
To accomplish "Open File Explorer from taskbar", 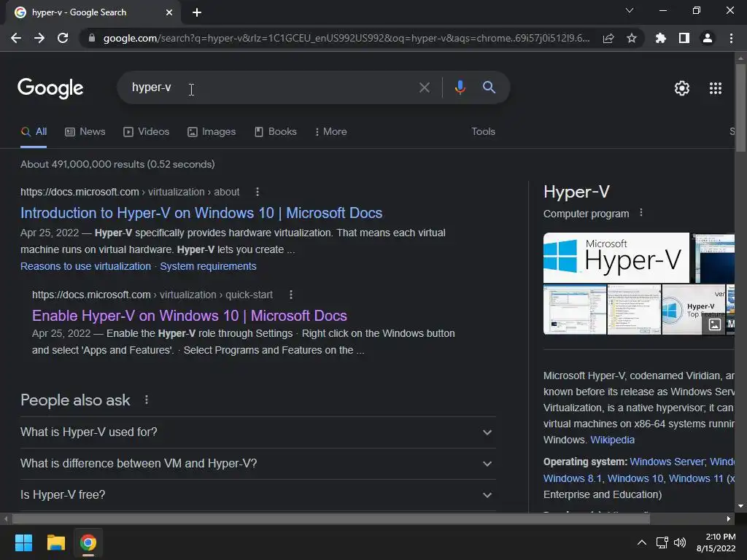I will (x=55, y=542).
